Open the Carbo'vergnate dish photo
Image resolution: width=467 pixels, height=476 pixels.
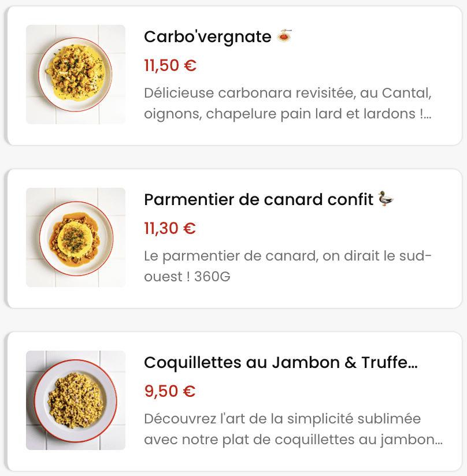tap(76, 75)
